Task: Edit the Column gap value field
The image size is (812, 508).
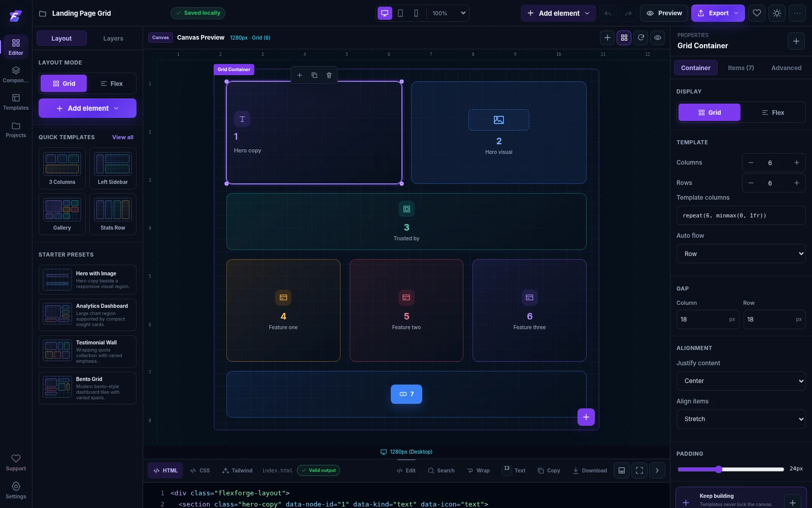Action: 708,320
